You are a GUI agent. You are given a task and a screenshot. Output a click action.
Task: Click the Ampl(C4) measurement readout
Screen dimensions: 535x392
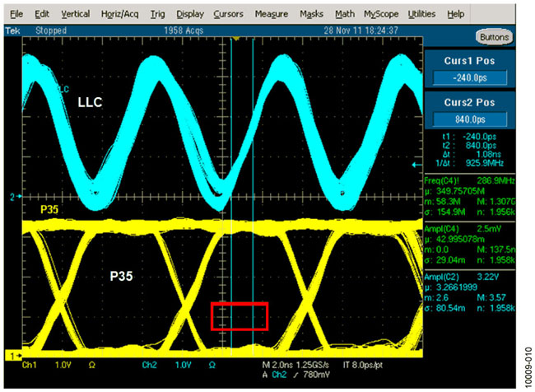pyautogui.click(x=469, y=244)
